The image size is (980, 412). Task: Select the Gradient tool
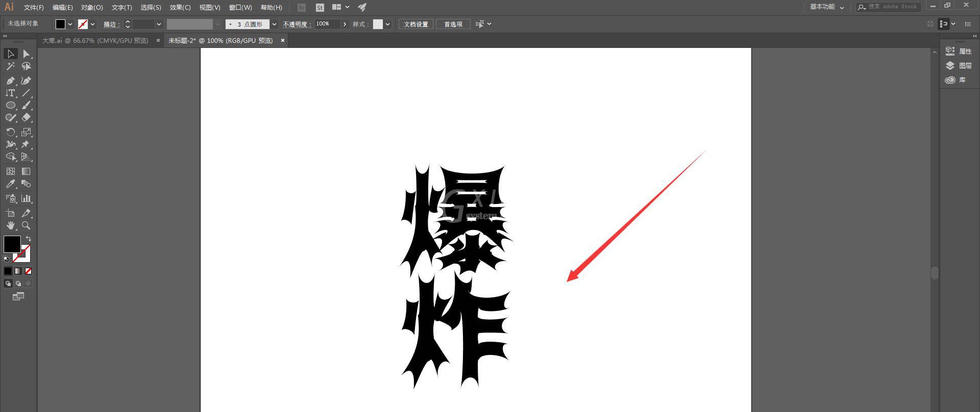[x=26, y=171]
